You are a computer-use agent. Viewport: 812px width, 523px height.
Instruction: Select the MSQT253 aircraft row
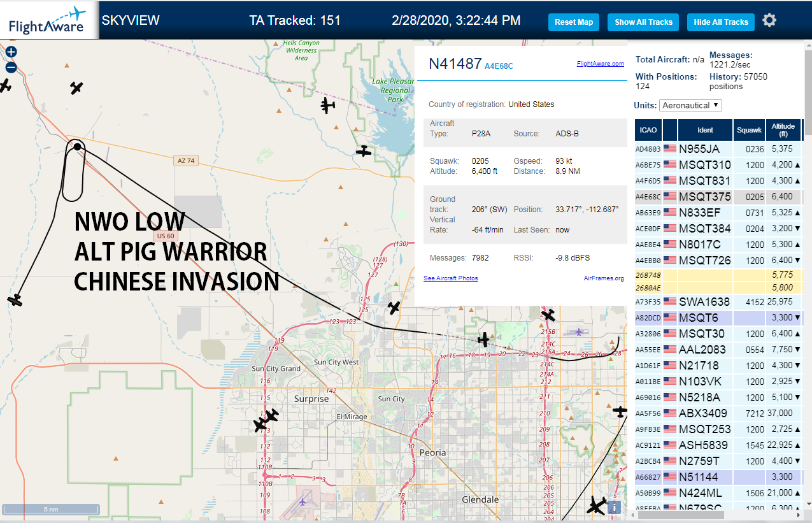(718, 429)
